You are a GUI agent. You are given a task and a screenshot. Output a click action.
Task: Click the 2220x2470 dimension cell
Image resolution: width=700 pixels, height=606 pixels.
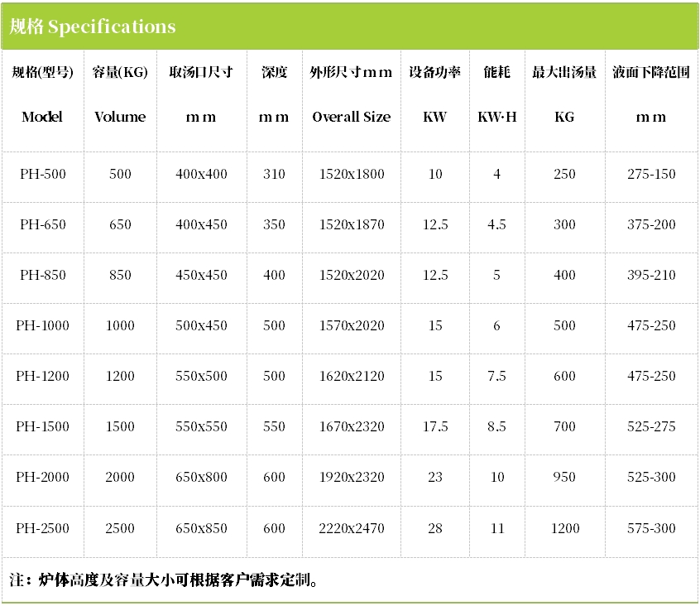pyautogui.click(x=352, y=528)
